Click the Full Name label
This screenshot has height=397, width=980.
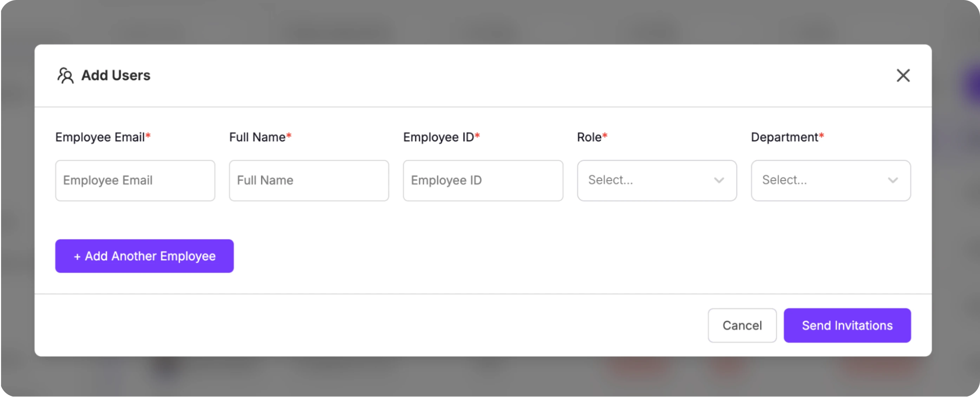(x=260, y=137)
